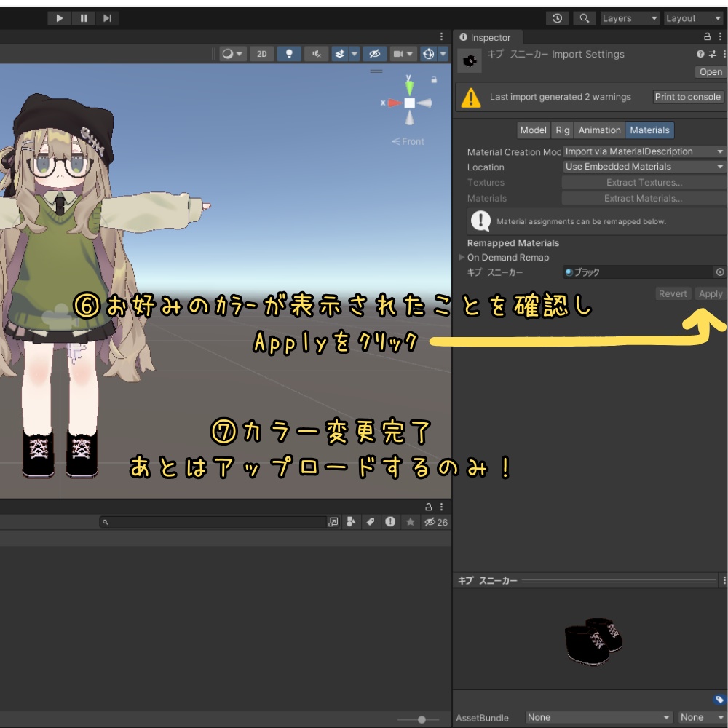Open the preset selector sliders icon

(713, 54)
